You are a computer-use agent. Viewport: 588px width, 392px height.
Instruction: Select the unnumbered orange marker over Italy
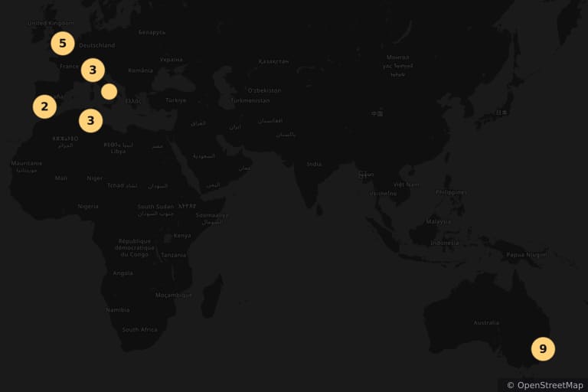pyautogui.click(x=109, y=92)
